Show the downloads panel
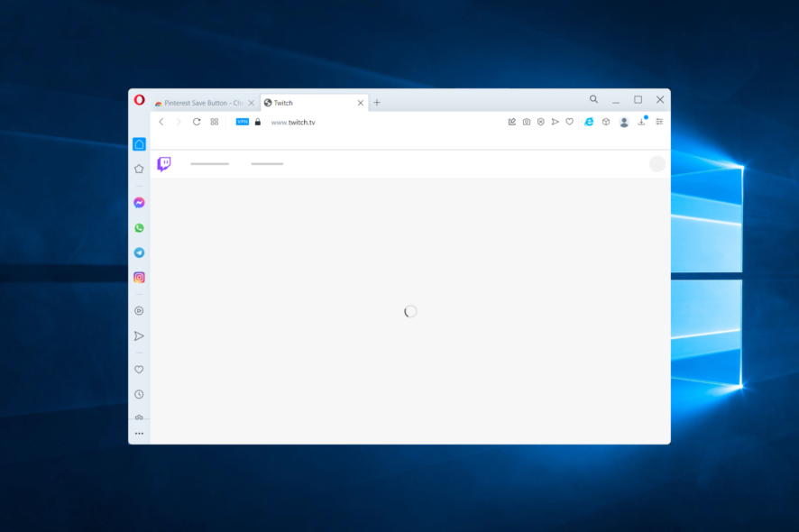The width and height of the screenshot is (799, 532). [642, 122]
